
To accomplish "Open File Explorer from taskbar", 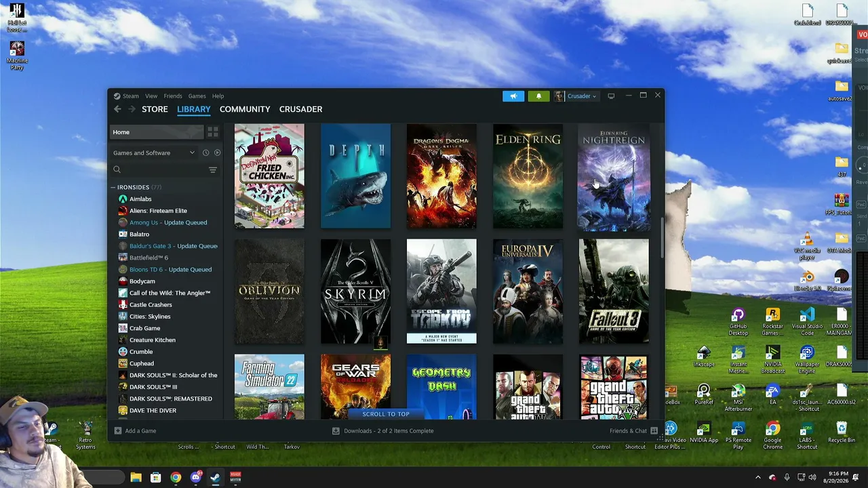I will [x=136, y=477].
